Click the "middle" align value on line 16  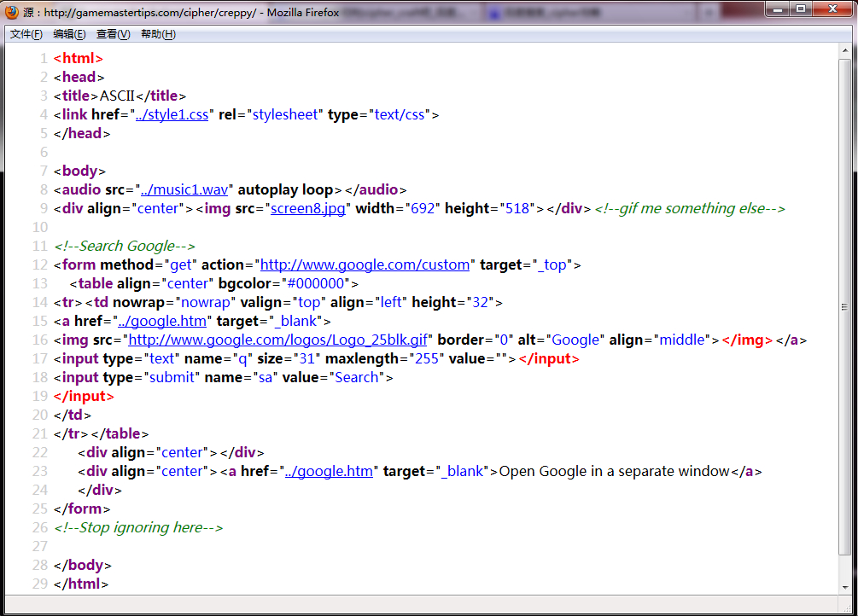(682, 340)
